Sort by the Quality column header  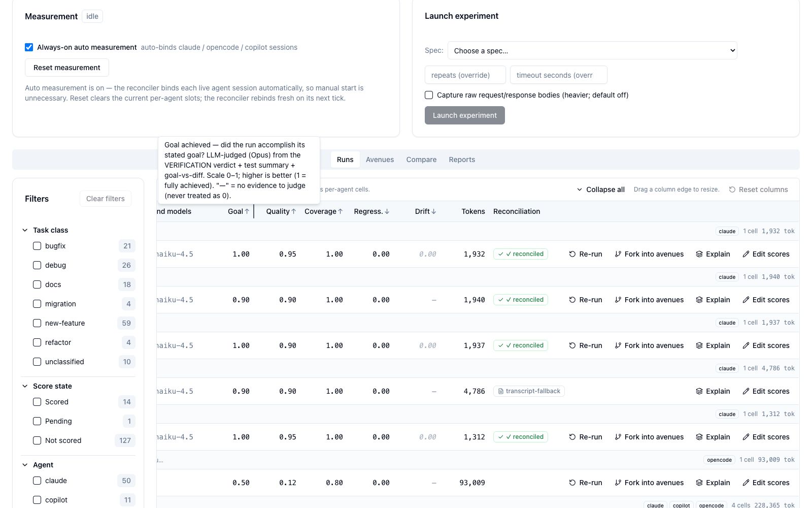(281, 211)
